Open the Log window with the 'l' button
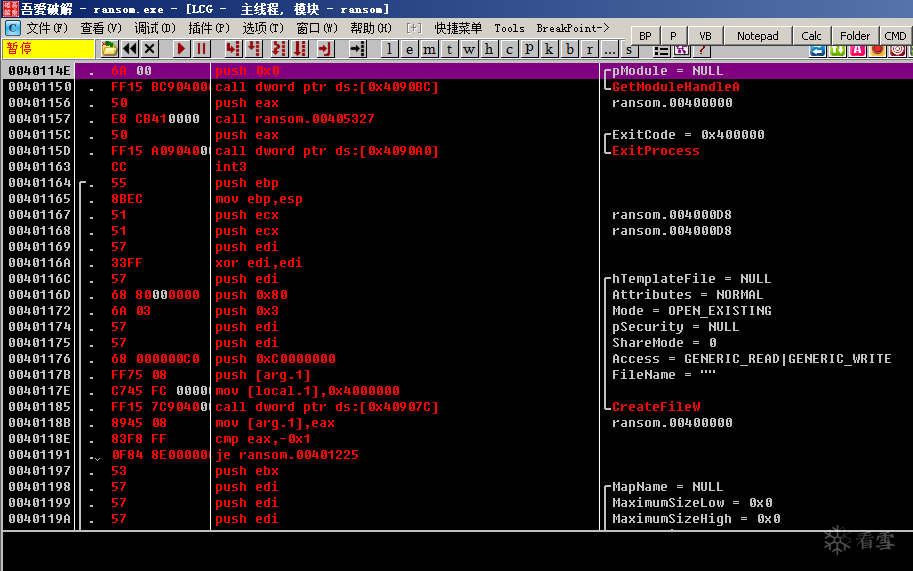The image size is (913, 571). (389, 49)
